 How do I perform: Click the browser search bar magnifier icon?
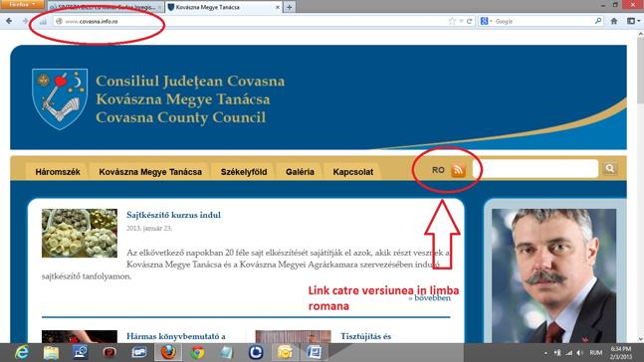(x=598, y=21)
